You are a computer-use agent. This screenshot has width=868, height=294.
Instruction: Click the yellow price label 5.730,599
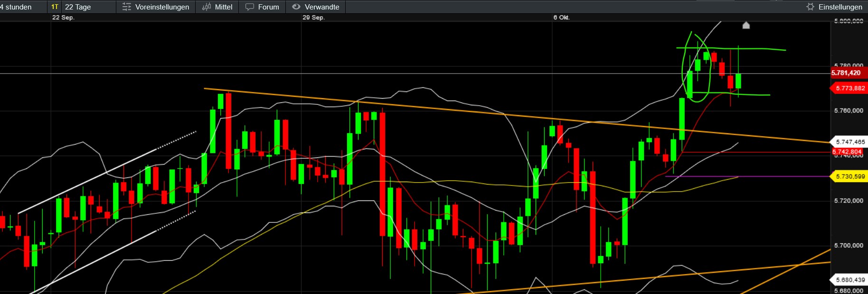click(x=850, y=176)
